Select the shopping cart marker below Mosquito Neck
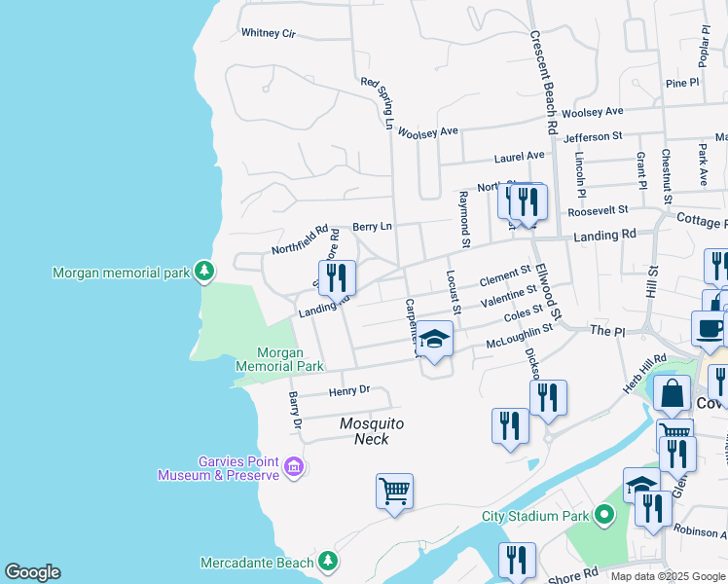 tap(394, 491)
